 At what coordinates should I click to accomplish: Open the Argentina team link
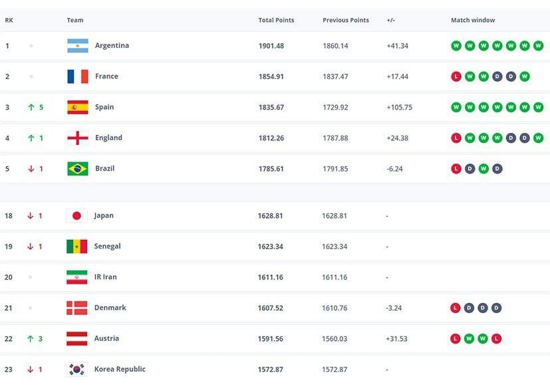point(112,46)
